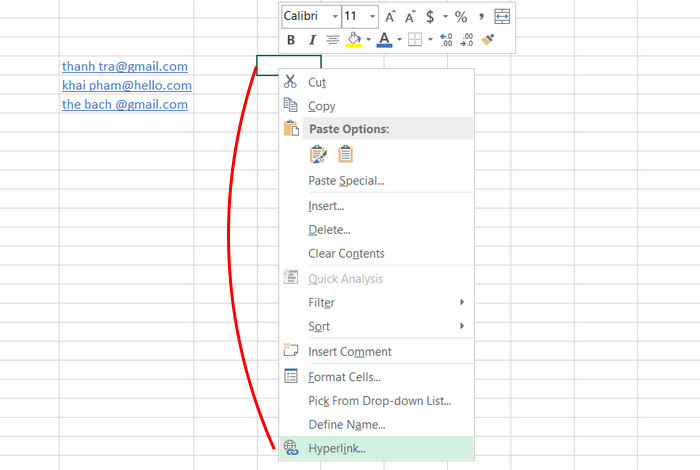
Task: Select the Format Painter brush
Action: coord(488,40)
